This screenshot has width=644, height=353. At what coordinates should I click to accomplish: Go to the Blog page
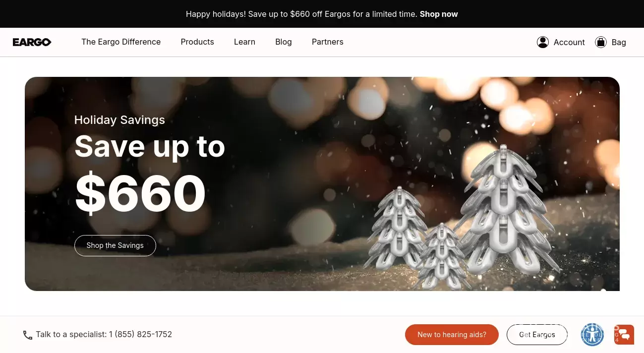click(x=284, y=42)
